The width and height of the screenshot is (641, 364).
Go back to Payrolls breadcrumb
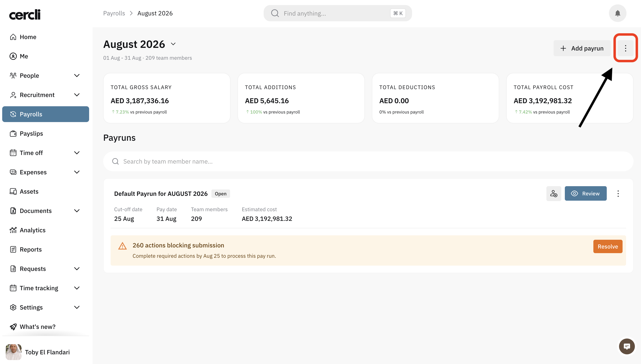pyautogui.click(x=114, y=13)
